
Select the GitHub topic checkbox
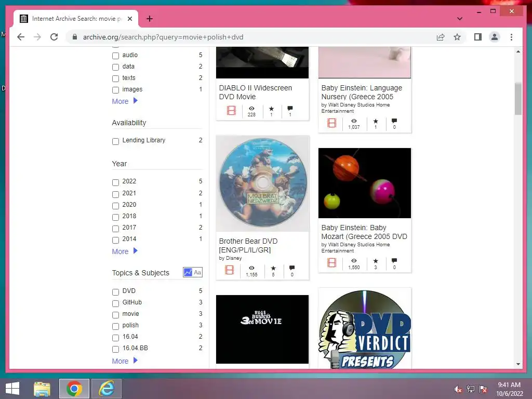pyautogui.click(x=116, y=303)
